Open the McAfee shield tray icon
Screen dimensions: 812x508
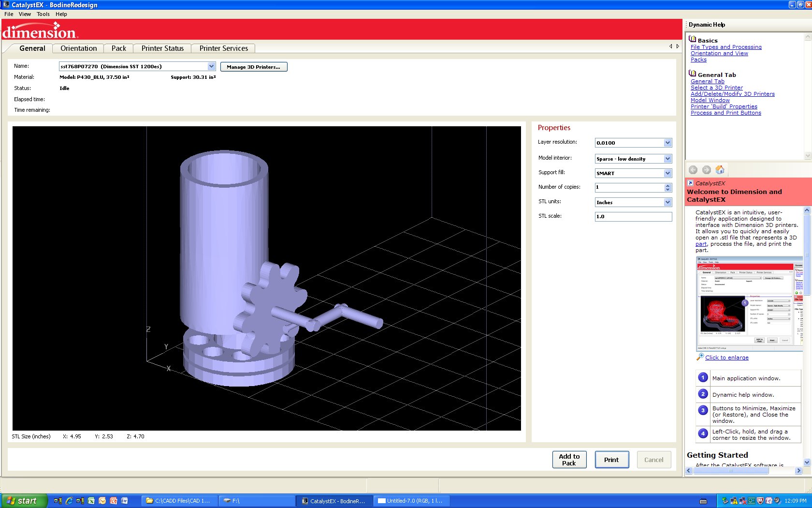(x=760, y=501)
